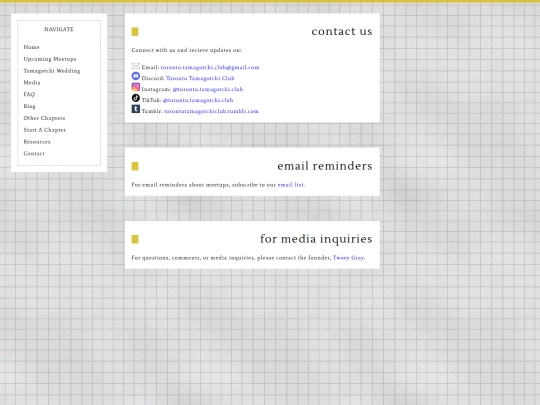Click the NAVIGATE sidebar title
Viewport: 540px width, 405px height.
[59, 30]
